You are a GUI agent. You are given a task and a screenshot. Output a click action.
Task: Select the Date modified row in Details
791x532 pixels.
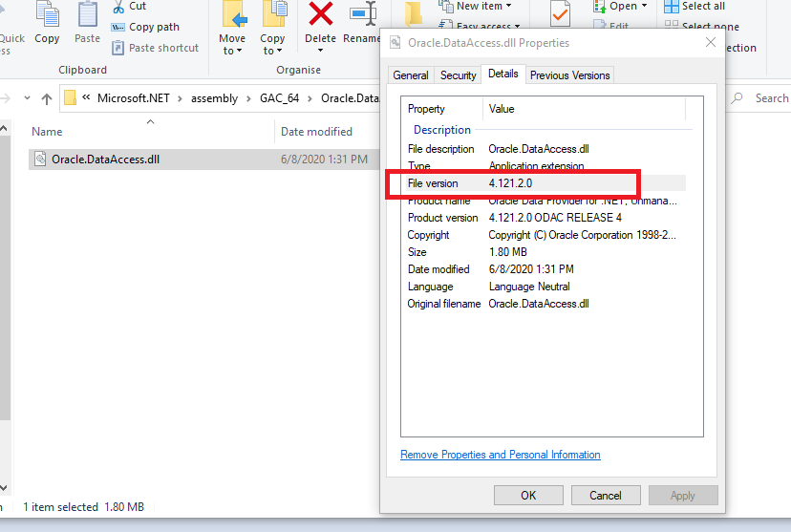[546, 269]
